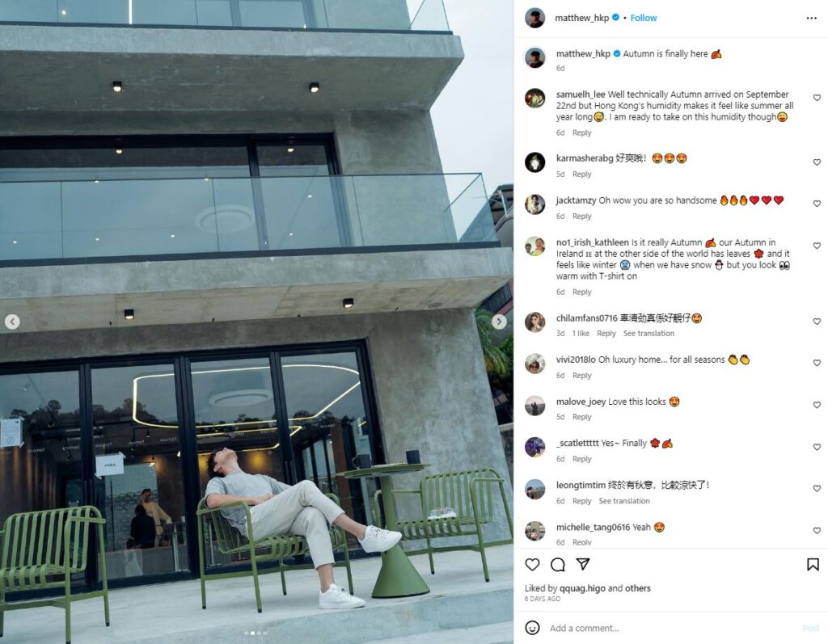Open no1_irish_kathleen's profile avatar
Image resolution: width=828 pixels, height=644 pixels.
[534, 246]
